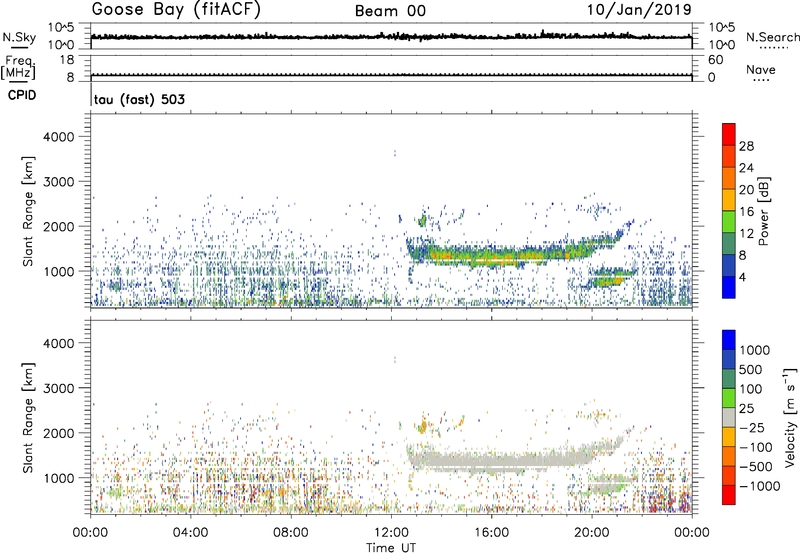Select the '2000' tick in the velocity panel
This screenshot has height=554, width=800.
point(59,433)
